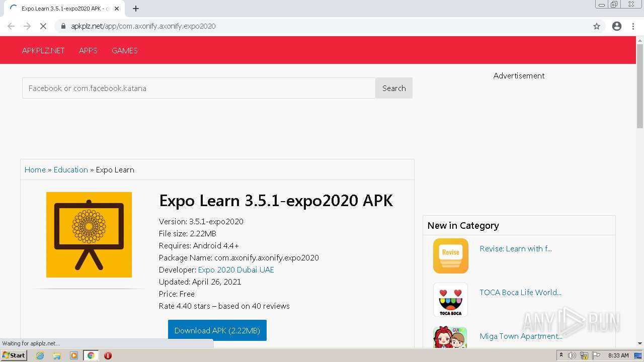The width and height of the screenshot is (644, 362).
Task: Open File Explorer from taskbar
Action: click(x=57, y=355)
